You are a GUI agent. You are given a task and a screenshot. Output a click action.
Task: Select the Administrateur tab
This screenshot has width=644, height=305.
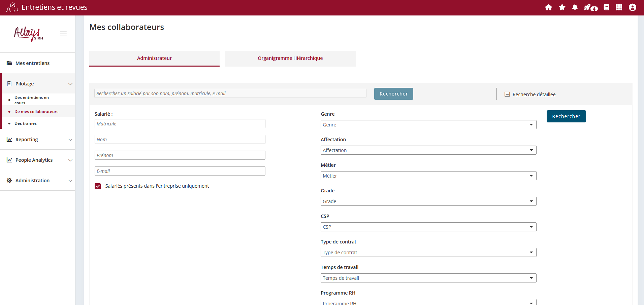pyautogui.click(x=154, y=58)
